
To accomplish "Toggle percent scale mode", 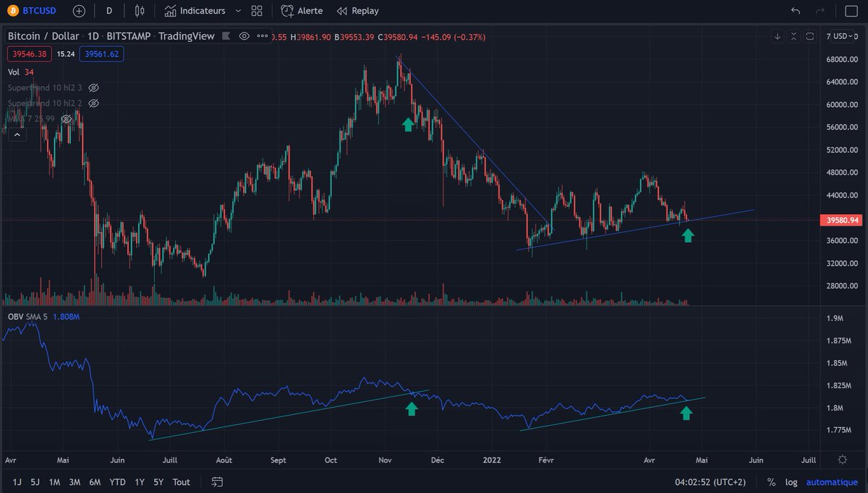I will 771,481.
